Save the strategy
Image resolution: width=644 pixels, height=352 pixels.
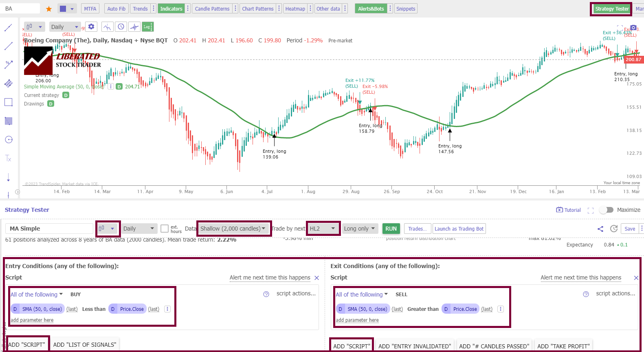point(630,229)
